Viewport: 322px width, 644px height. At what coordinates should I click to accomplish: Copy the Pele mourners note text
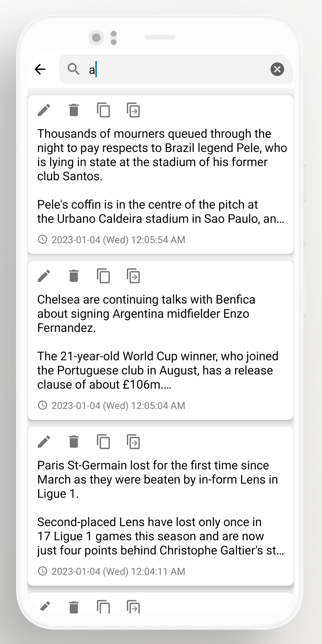coord(104,110)
